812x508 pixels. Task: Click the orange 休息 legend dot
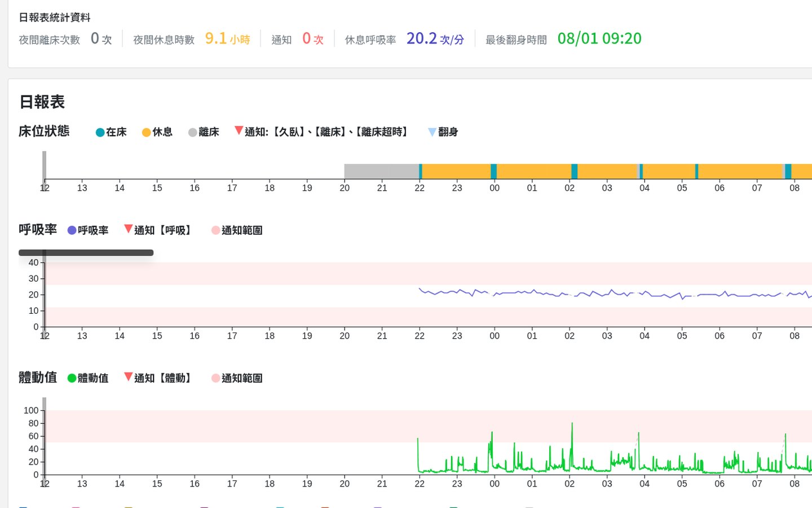[146, 133]
